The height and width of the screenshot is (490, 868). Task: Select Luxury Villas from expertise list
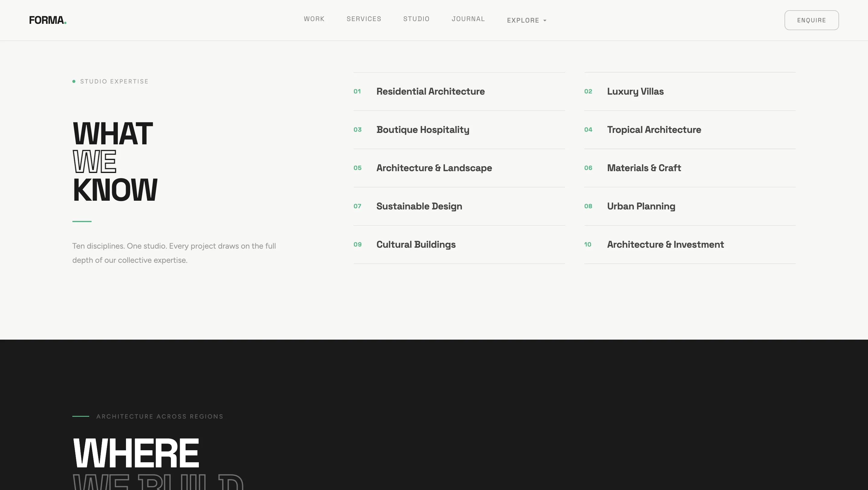(x=635, y=91)
